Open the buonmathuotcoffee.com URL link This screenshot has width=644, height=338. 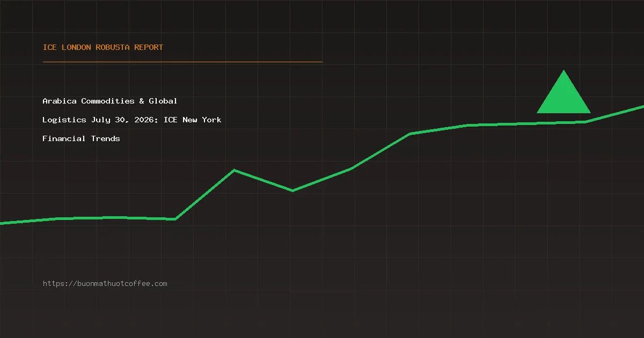coord(105,283)
